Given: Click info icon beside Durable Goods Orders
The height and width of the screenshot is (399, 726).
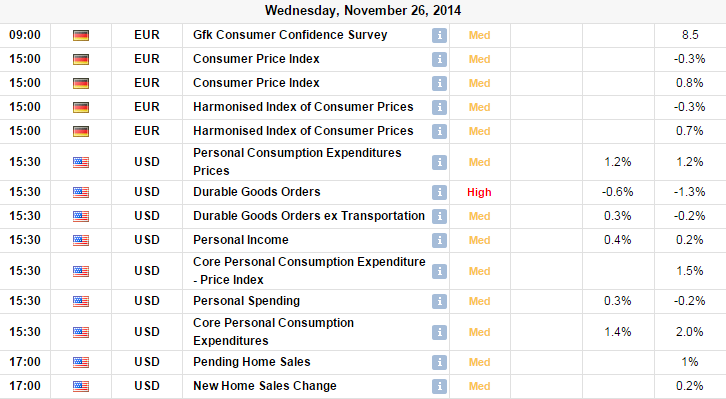Looking at the screenshot, I should (x=439, y=192).
